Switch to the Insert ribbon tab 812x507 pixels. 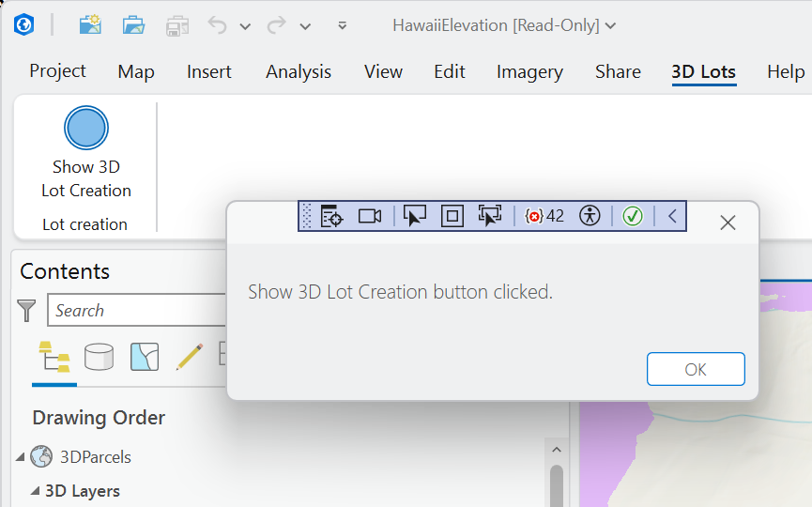pyautogui.click(x=209, y=71)
